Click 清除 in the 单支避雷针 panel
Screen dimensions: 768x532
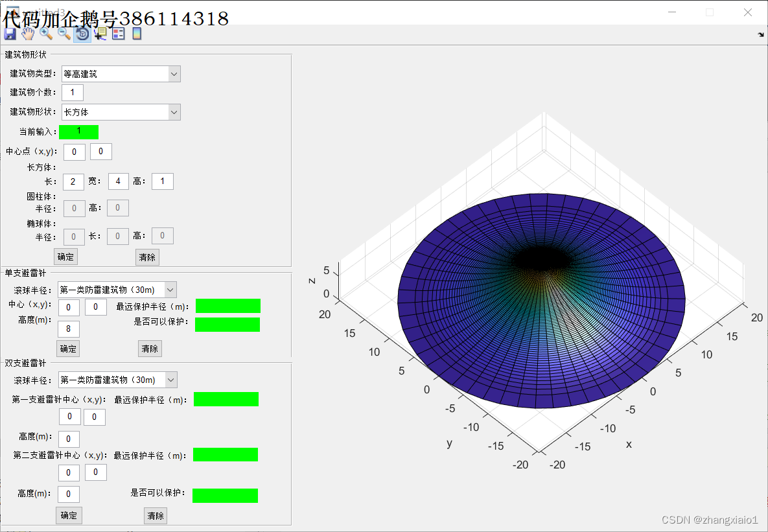pyautogui.click(x=150, y=349)
